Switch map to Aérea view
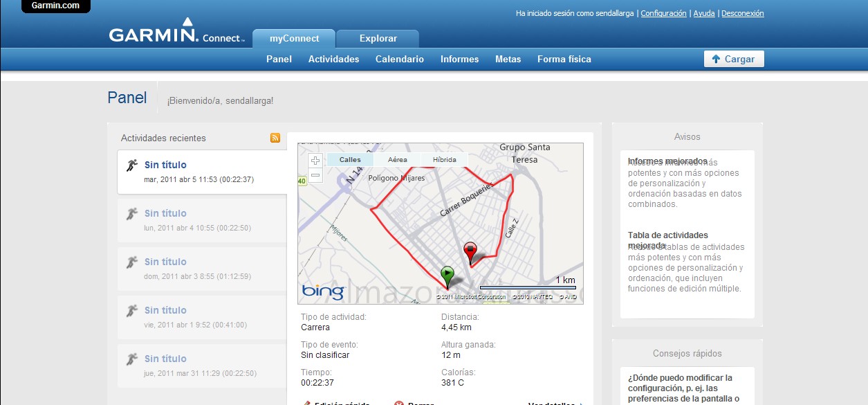 coord(397,160)
